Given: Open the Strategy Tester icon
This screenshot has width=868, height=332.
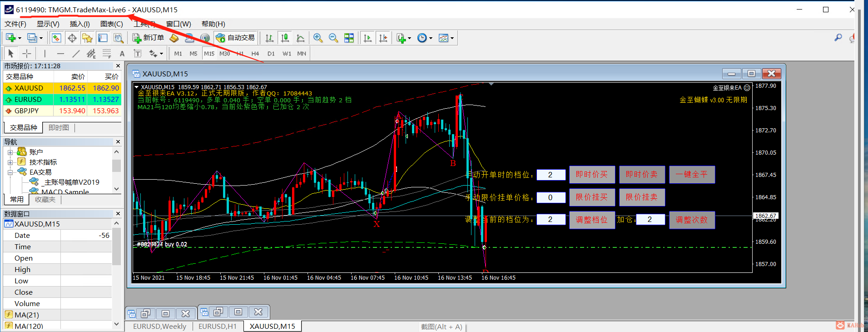Looking at the screenshot, I should [x=118, y=38].
